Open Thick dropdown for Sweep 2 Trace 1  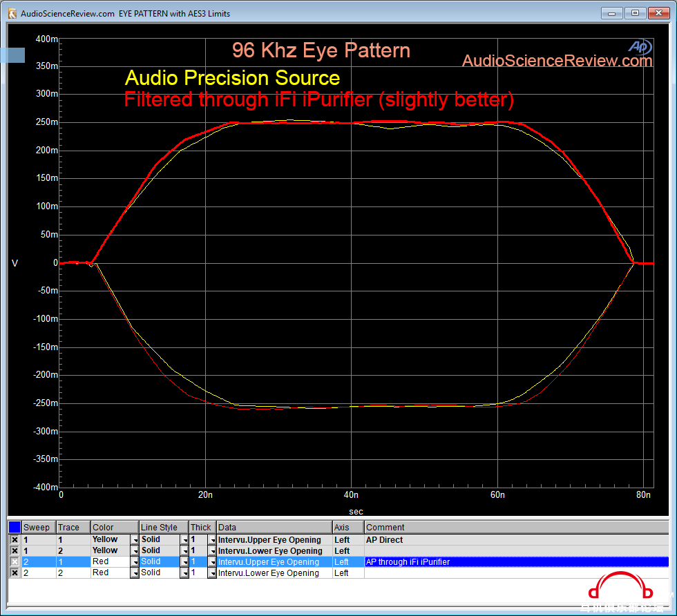(x=212, y=561)
